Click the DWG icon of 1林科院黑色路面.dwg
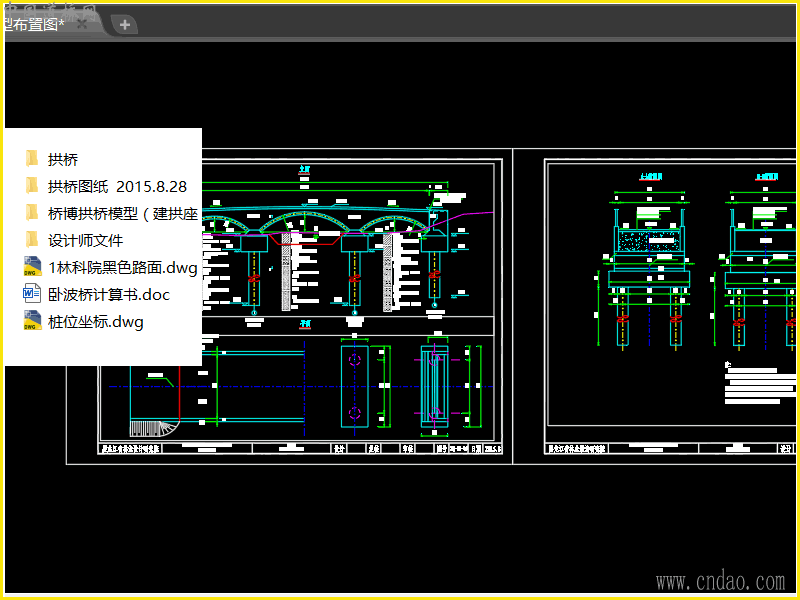 click(32, 267)
